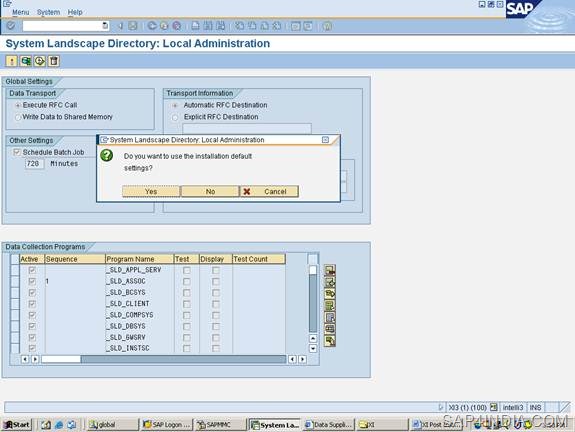
Task: Click the top icon beside the programs table
Action: point(330,271)
